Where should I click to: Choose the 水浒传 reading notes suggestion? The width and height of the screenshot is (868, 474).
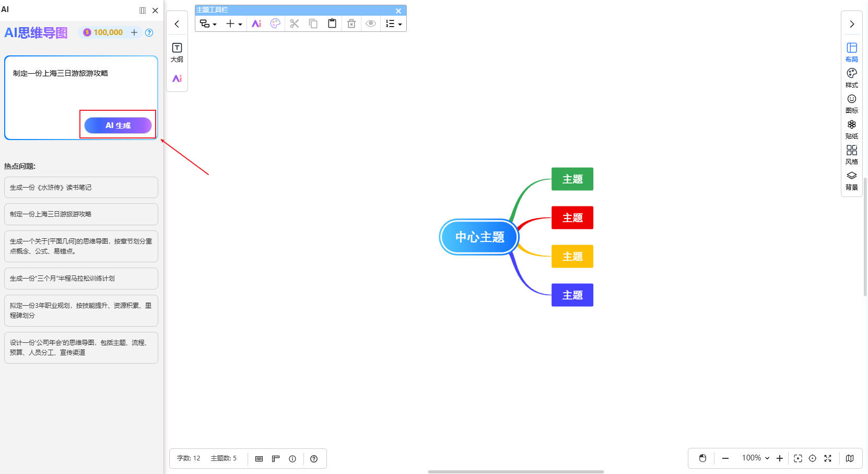point(81,187)
